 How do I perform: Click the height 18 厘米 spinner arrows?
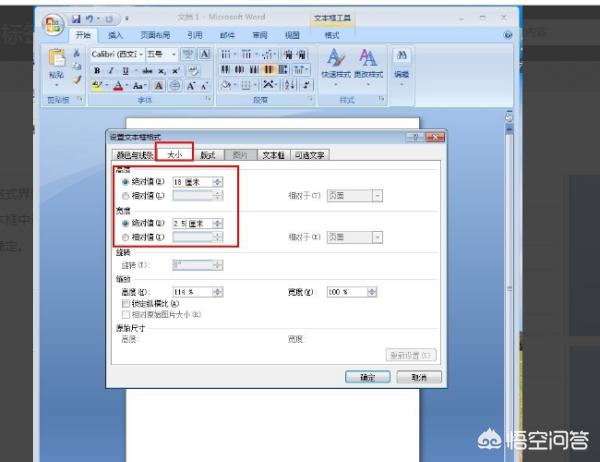218,182
